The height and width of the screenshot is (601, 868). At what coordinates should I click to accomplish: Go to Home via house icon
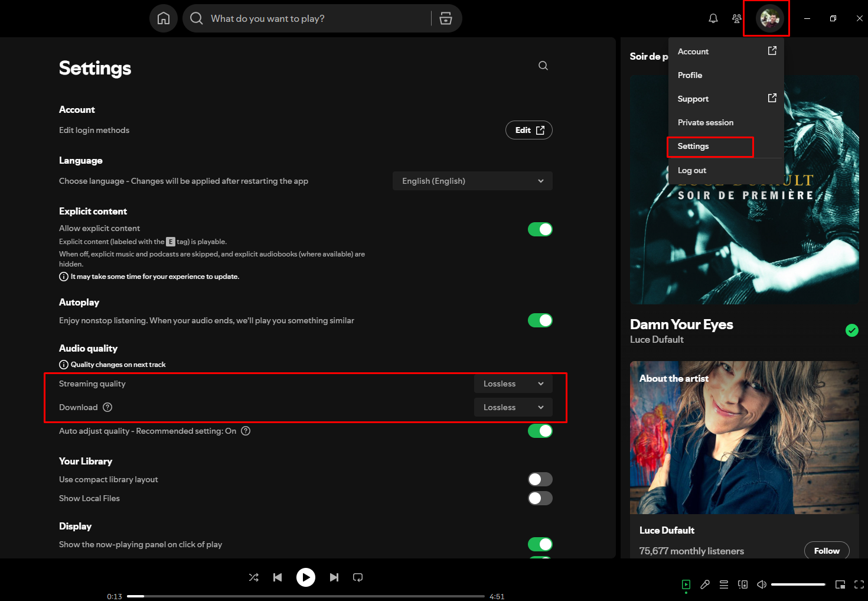pyautogui.click(x=164, y=18)
